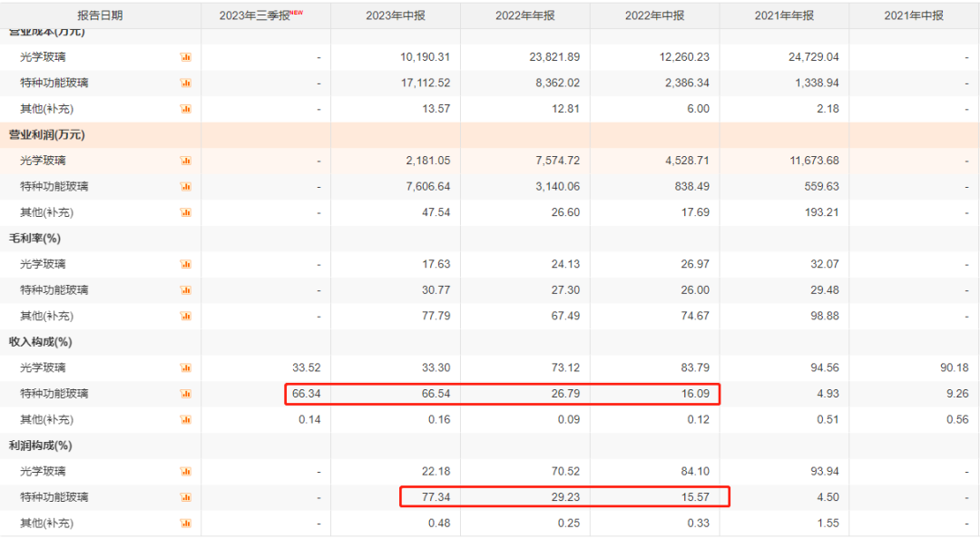980x539 pixels.
Task: Click the 2021年年报 column header
Action: pyautogui.click(x=785, y=15)
